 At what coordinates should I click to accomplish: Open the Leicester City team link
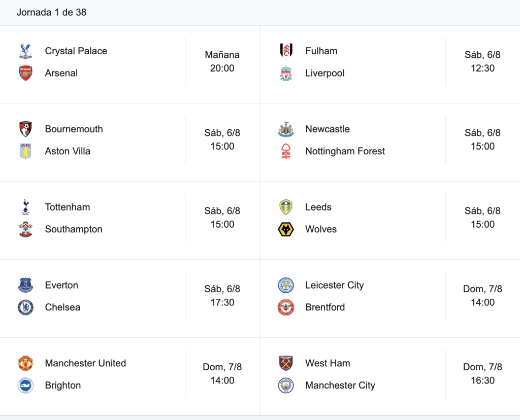coord(334,285)
